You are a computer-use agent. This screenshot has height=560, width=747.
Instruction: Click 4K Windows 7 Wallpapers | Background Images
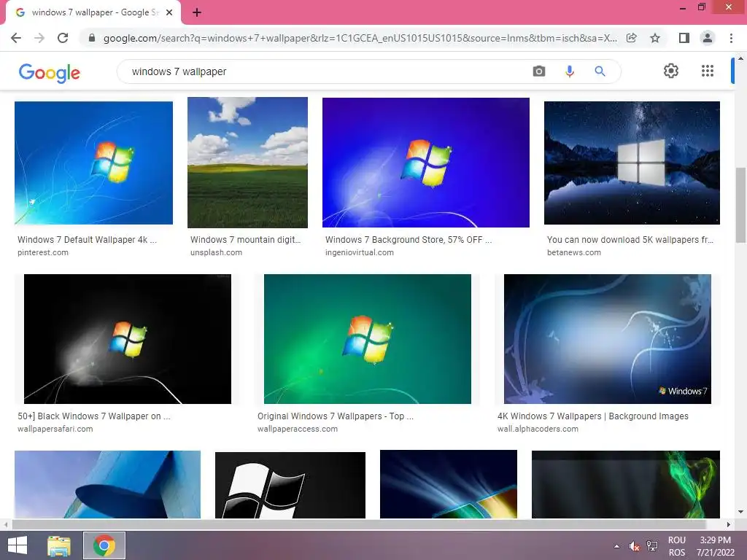pos(593,416)
